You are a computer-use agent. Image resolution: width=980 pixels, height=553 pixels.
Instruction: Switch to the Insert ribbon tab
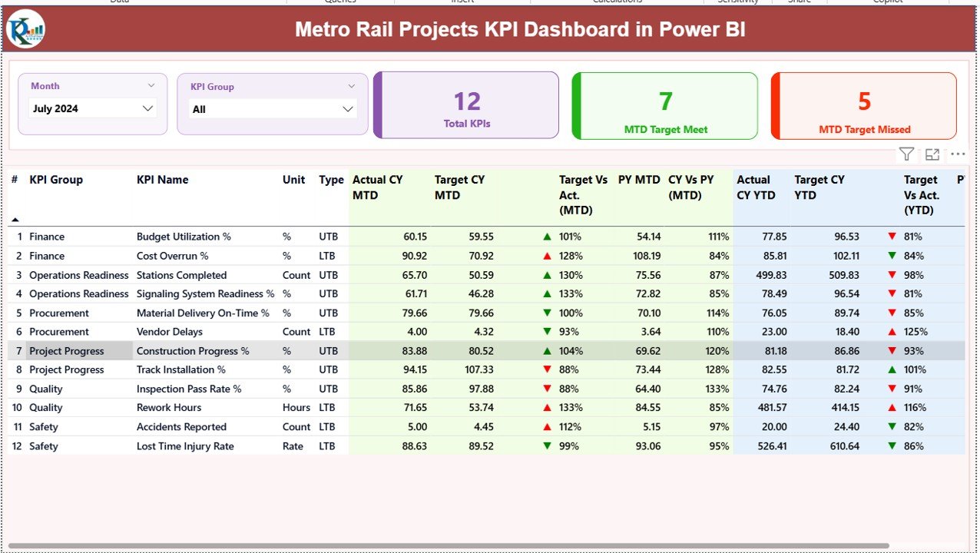tap(461, 2)
